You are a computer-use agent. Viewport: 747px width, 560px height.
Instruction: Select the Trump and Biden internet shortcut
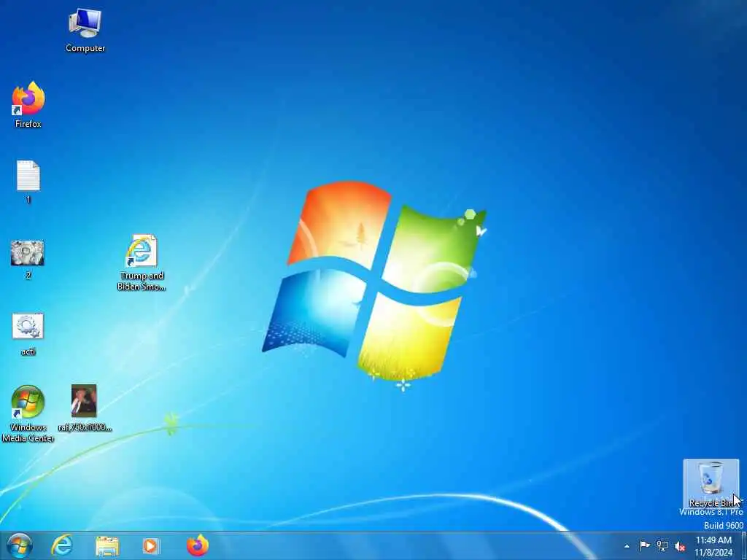[142, 262]
